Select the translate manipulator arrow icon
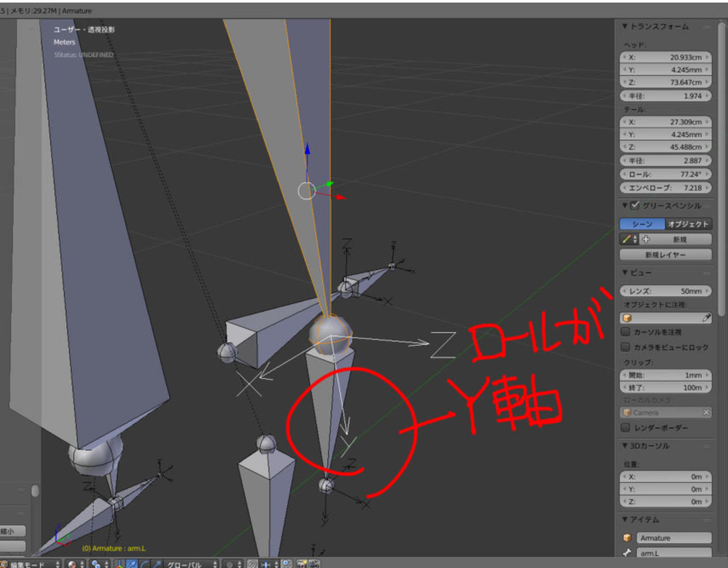The width and height of the screenshot is (728, 568). (x=132, y=564)
